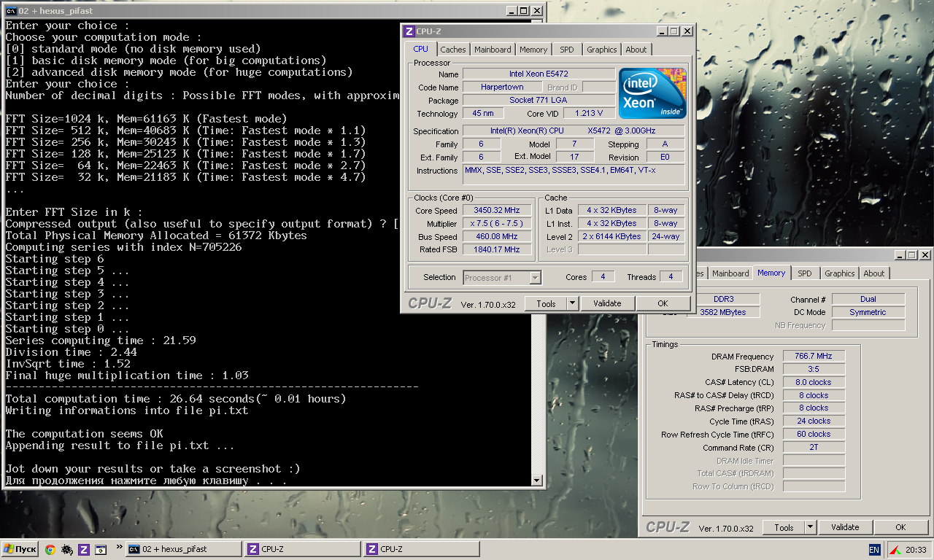Open the console-window icon in quick launch
Screen dimensions: 934x560
click(x=101, y=549)
